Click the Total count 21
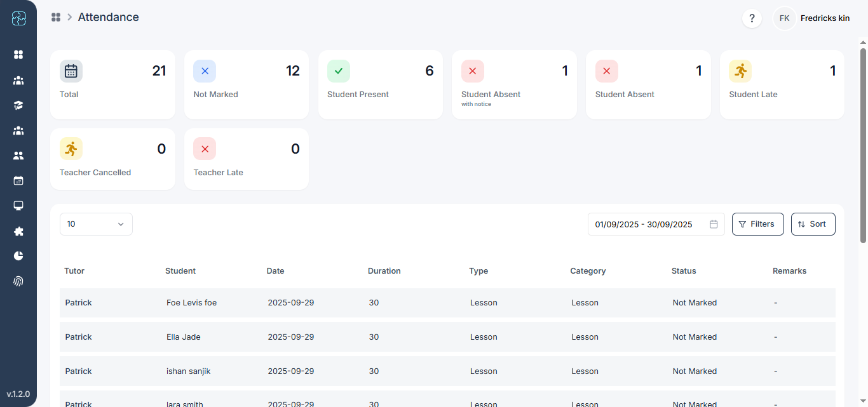 159,71
